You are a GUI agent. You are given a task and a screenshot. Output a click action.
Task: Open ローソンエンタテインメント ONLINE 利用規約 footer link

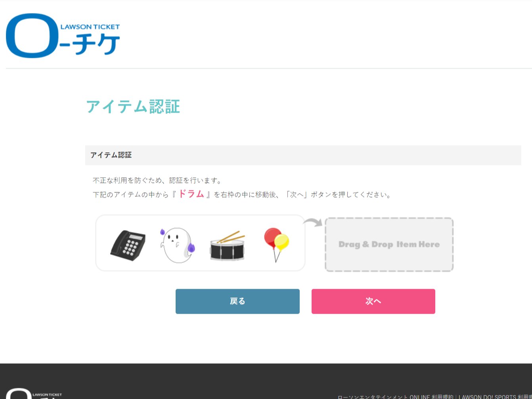(x=396, y=397)
